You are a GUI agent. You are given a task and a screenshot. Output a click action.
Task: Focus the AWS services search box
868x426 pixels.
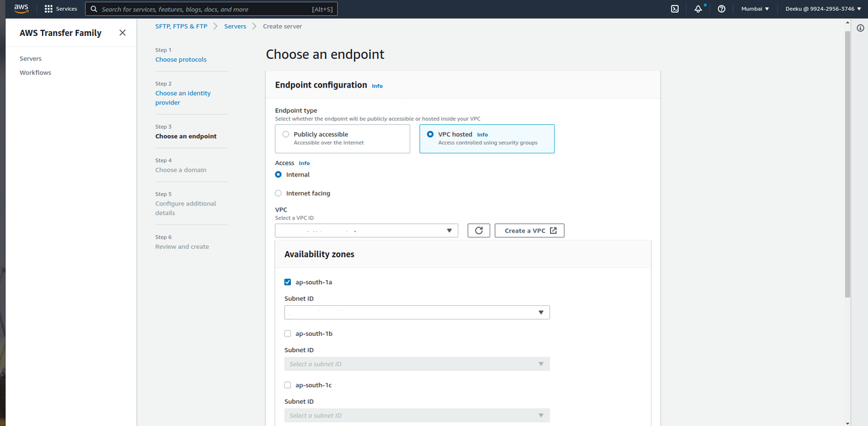click(210, 9)
